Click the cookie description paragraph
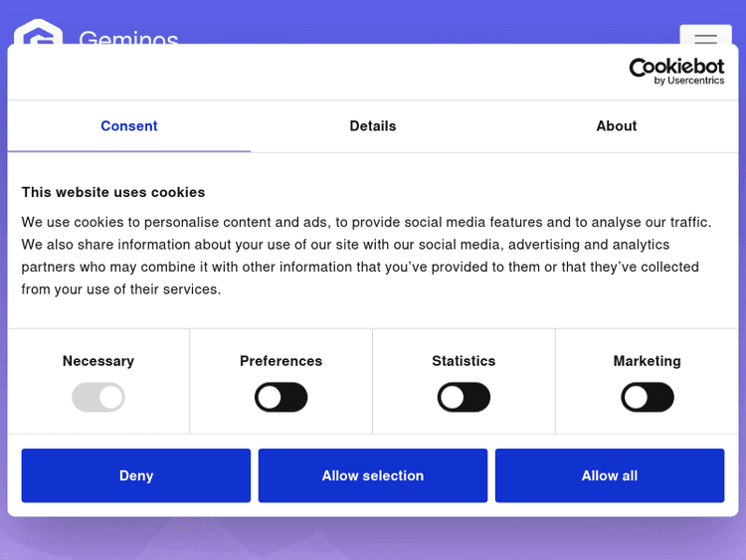Image resolution: width=746 pixels, height=560 pixels. coord(366,256)
